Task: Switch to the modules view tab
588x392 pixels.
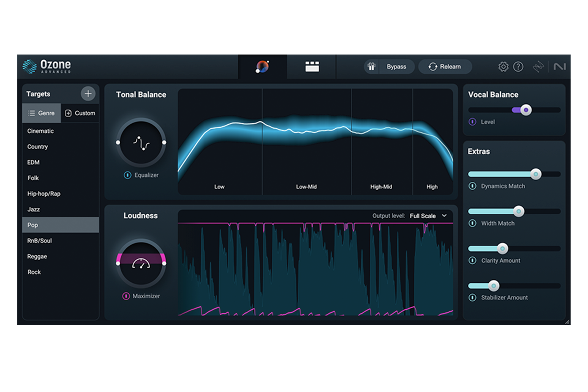Action: click(x=312, y=66)
